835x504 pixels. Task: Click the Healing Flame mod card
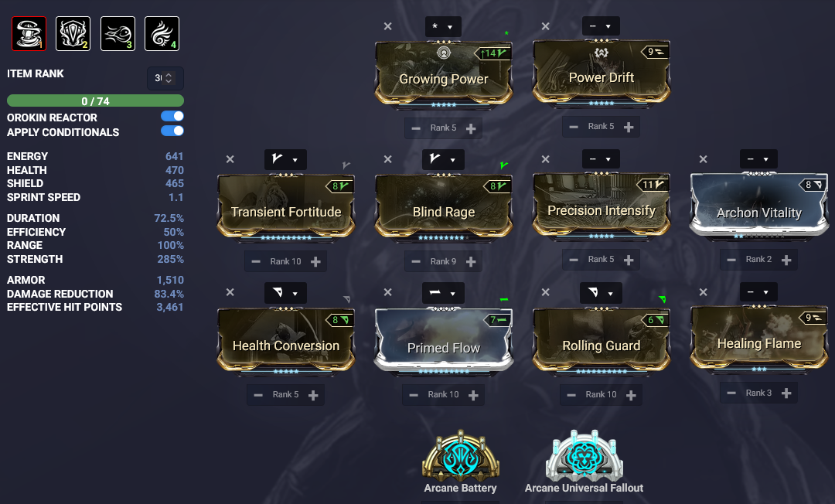(x=759, y=339)
